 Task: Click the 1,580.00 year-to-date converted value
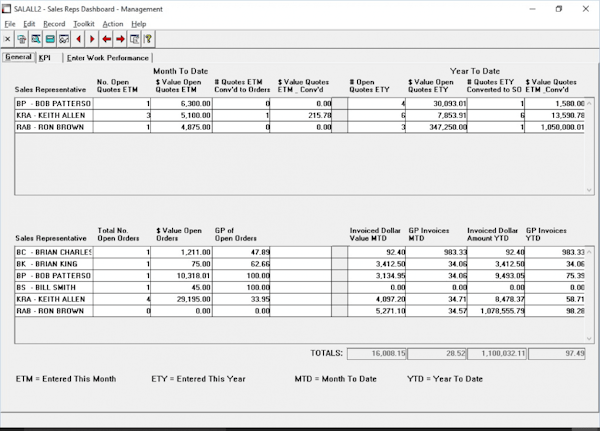(555, 104)
